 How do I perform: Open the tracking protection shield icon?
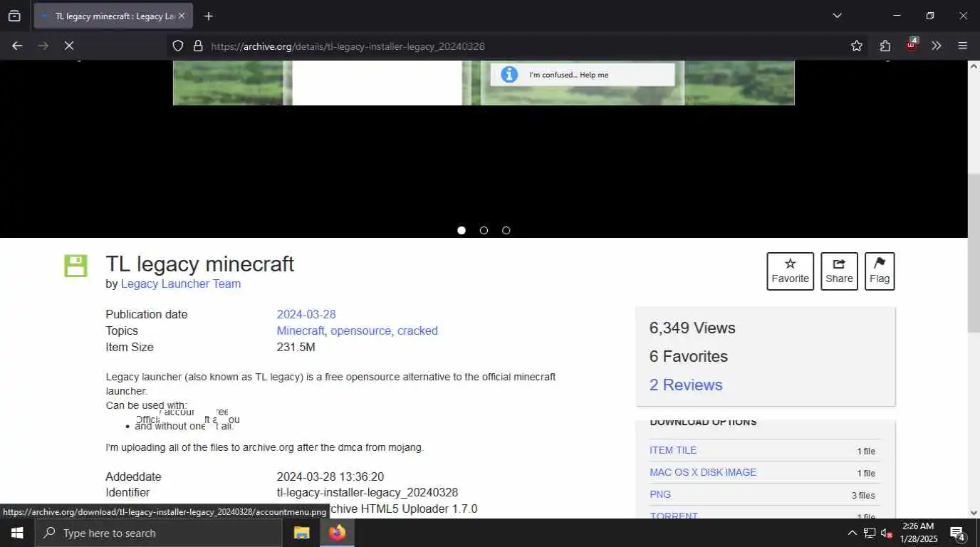click(178, 46)
